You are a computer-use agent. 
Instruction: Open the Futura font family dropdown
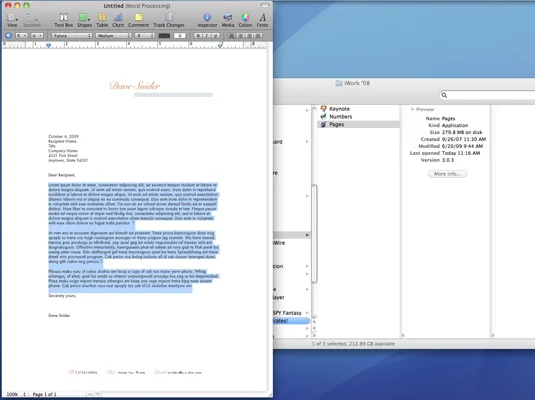[72, 35]
